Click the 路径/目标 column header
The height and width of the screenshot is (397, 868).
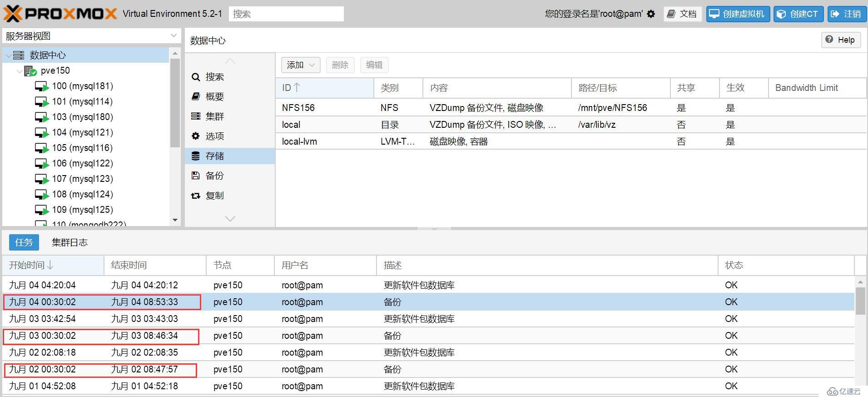coord(620,88)
